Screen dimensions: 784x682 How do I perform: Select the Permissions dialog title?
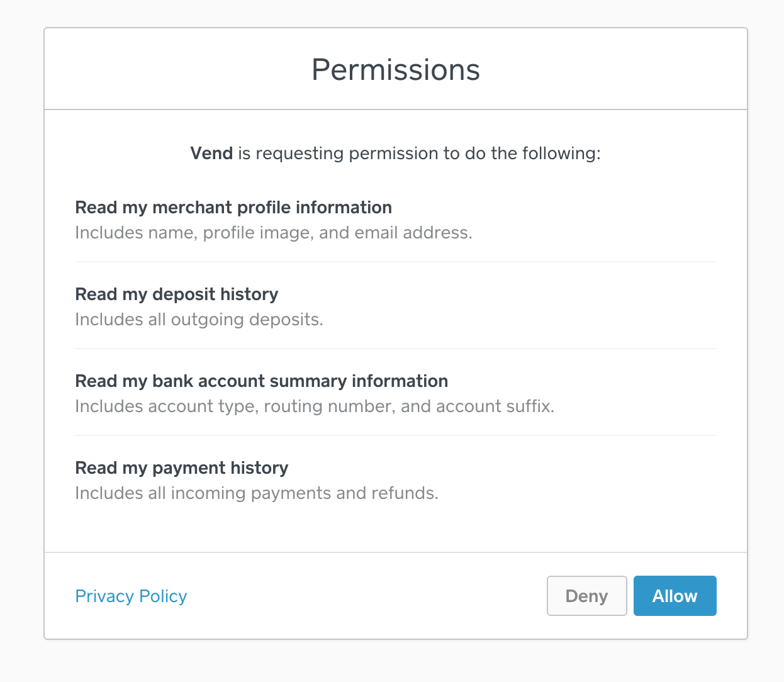pos(396,70)
